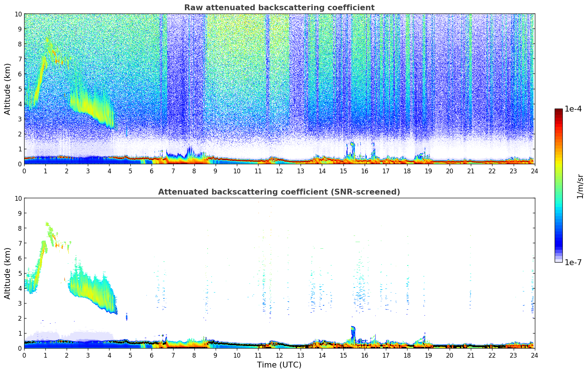Click the low cloud spike near 15.5 UTC, bottom plot
Screen dimensions: 588x373
click(x=353, y=333)
